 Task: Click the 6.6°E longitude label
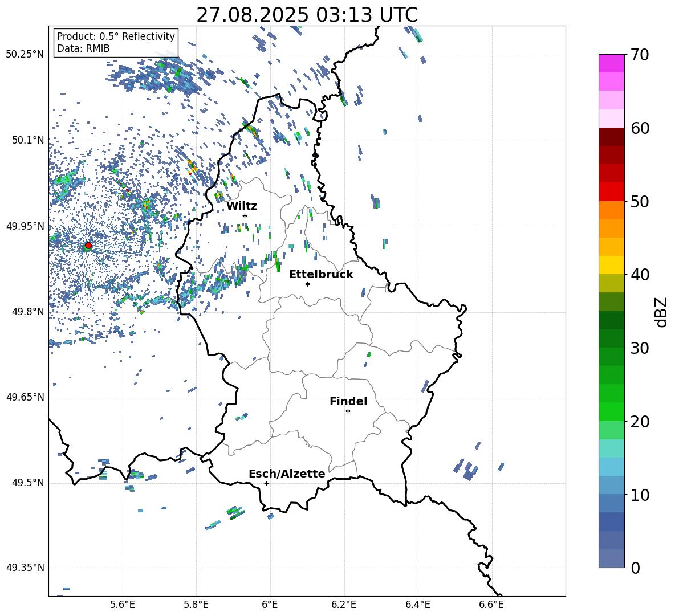pyautogui.click(x=491, y=605)
